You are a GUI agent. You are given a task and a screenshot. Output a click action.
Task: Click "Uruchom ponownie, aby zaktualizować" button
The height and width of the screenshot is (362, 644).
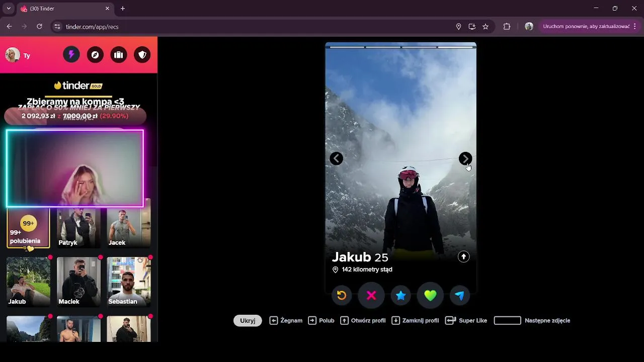[x=586, y=27]
